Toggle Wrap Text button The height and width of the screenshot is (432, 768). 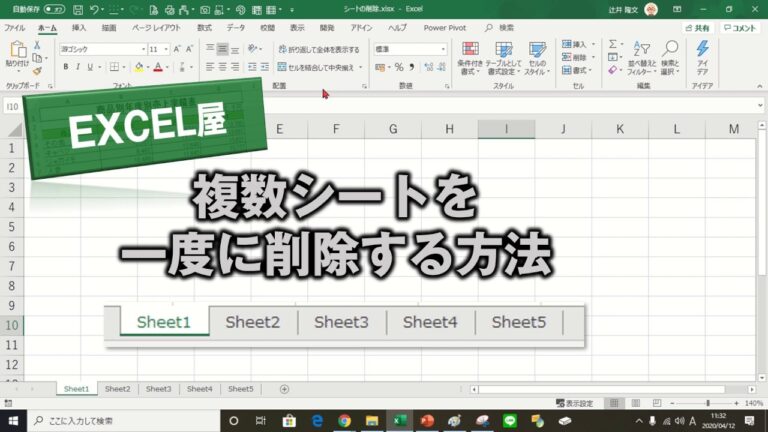coord(319,49)
